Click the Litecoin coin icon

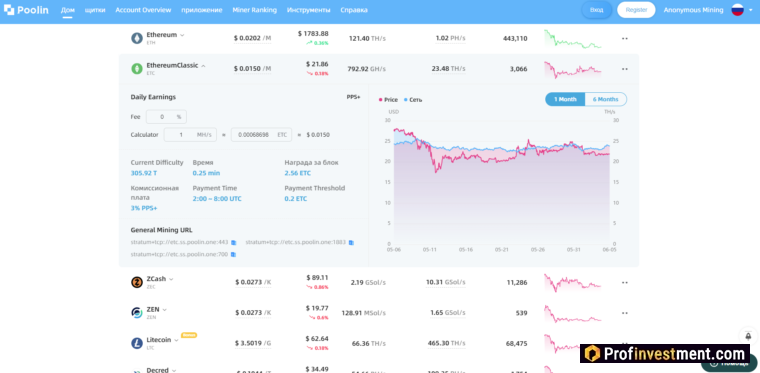point(137,343)
